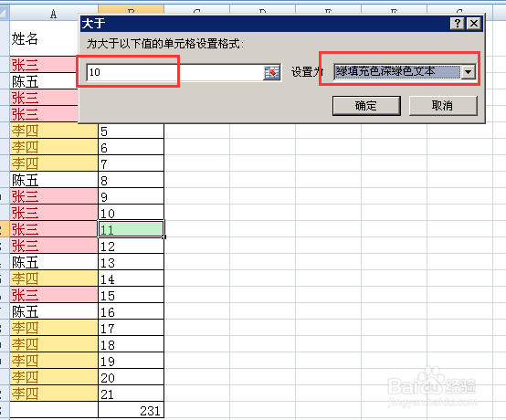This screenshot has height=420, width=506.
Task: Select 李四 cell beside value 5
Action: 54,131
